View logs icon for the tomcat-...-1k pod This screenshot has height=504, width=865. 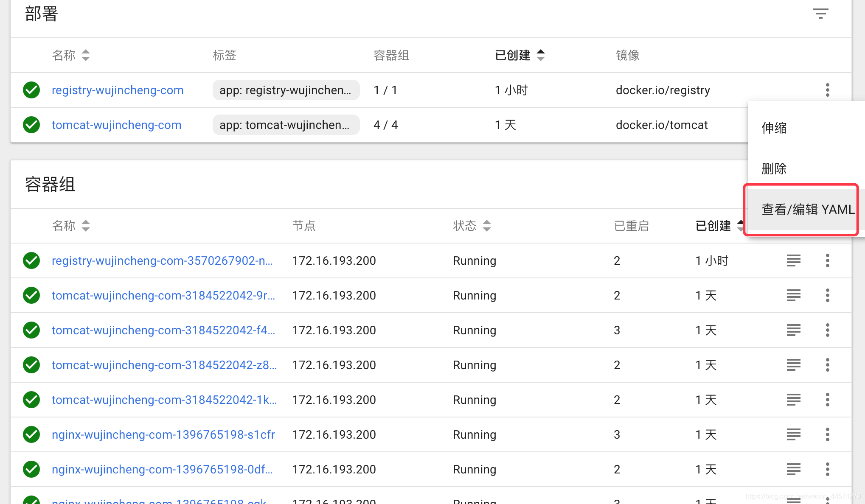coord(793,400)
